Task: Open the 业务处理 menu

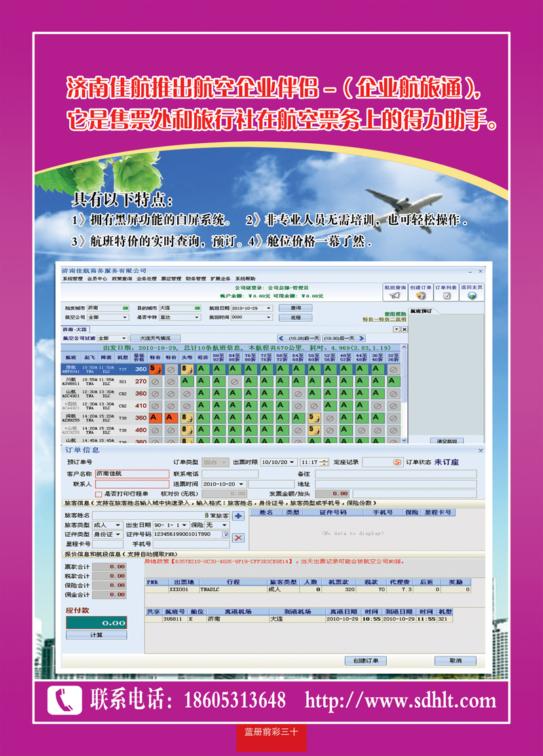Action: pos(147,279)
